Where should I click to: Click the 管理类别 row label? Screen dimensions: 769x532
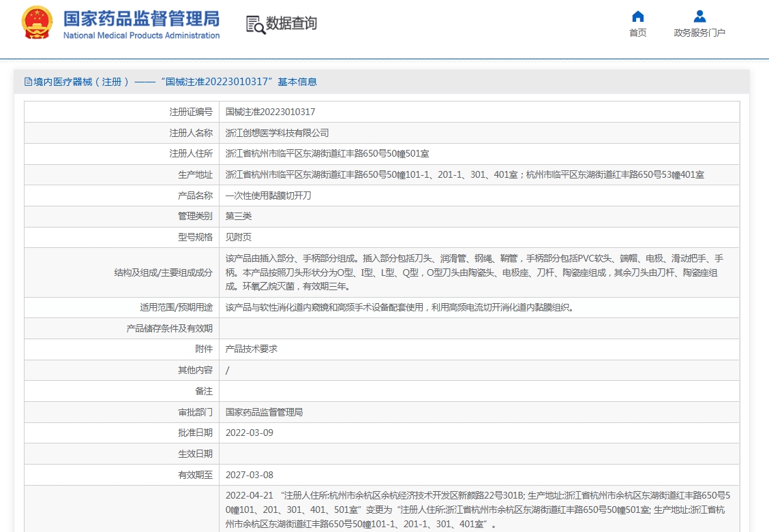195,216
